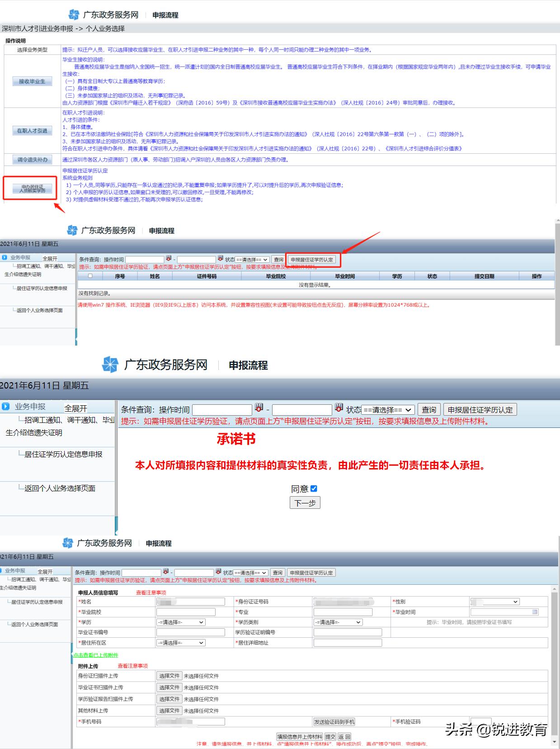Open the 状态 dropdown on the record list page
The width and height of the screenshot is (560, 749).
[x=252, y=260]
